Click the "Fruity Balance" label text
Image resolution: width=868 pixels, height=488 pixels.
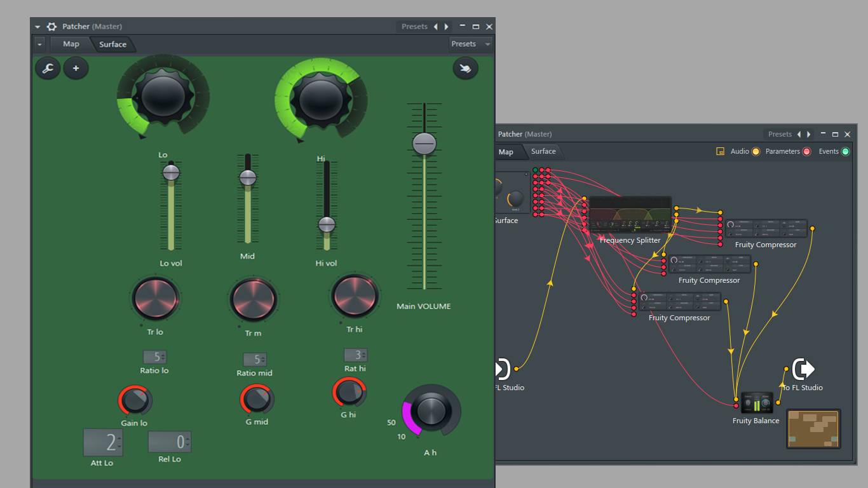[x=756, y=421]
